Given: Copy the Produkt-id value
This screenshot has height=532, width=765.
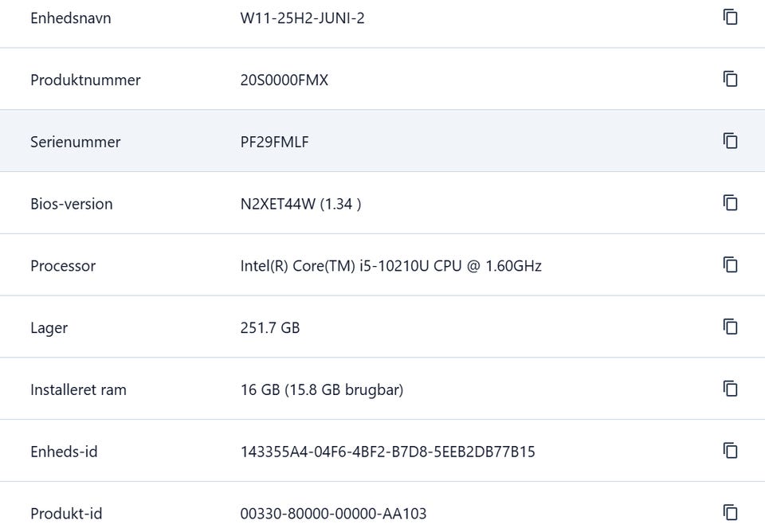Looking at the screenshot, I should coord(730,513).
